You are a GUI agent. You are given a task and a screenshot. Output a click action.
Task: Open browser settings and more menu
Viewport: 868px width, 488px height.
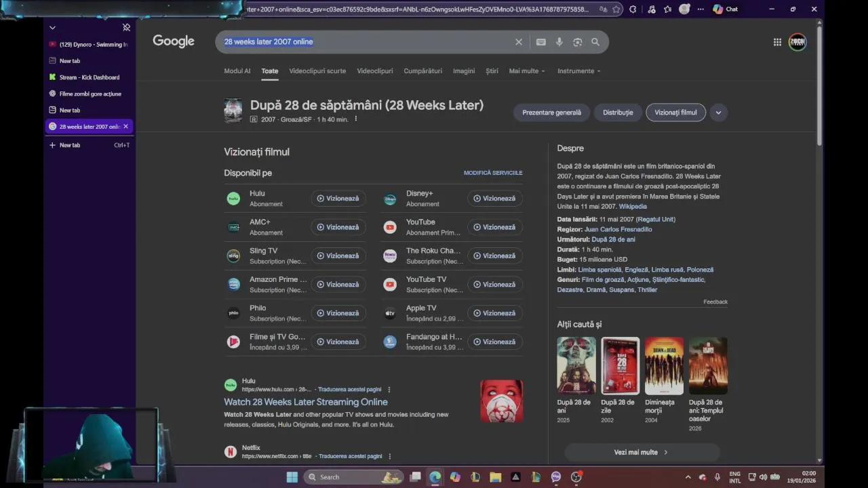(701, 9)
